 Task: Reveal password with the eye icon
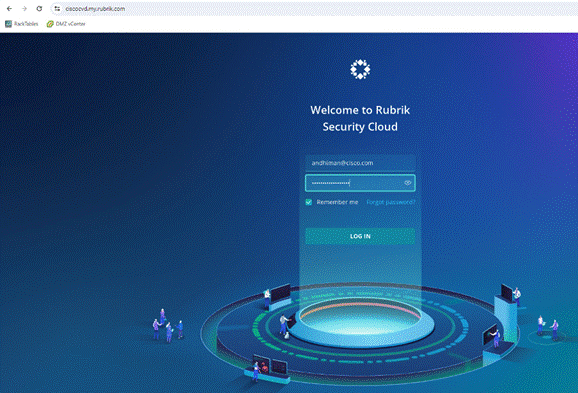coord(407,183)
